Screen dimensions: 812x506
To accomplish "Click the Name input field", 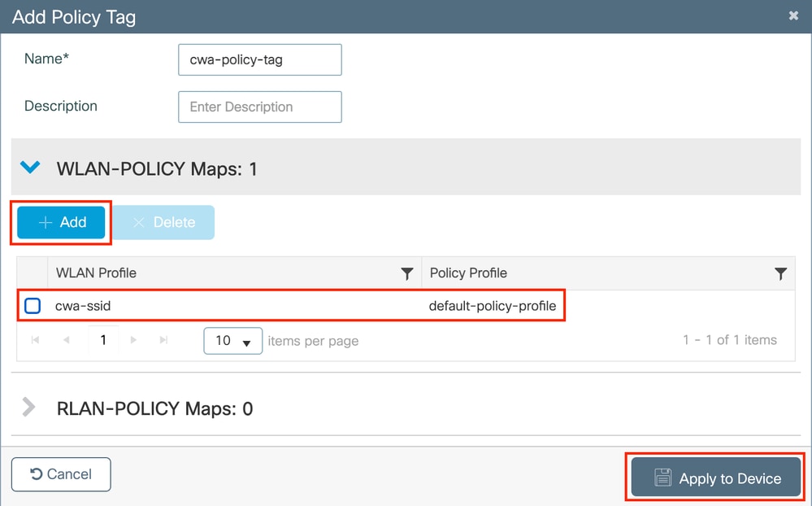I will click(259, 59).
